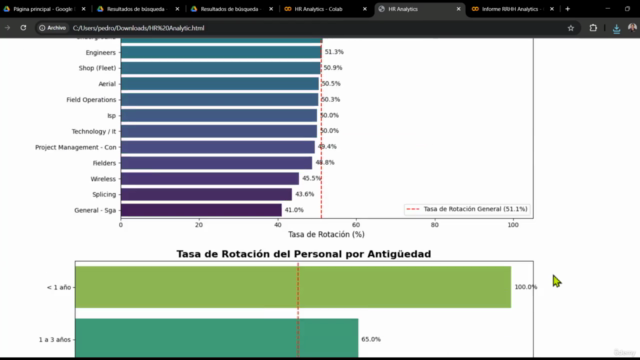Image resolution: width=640 pixels, height=360 pixels.
Task: Reload the current page
Action: (23, 28)
